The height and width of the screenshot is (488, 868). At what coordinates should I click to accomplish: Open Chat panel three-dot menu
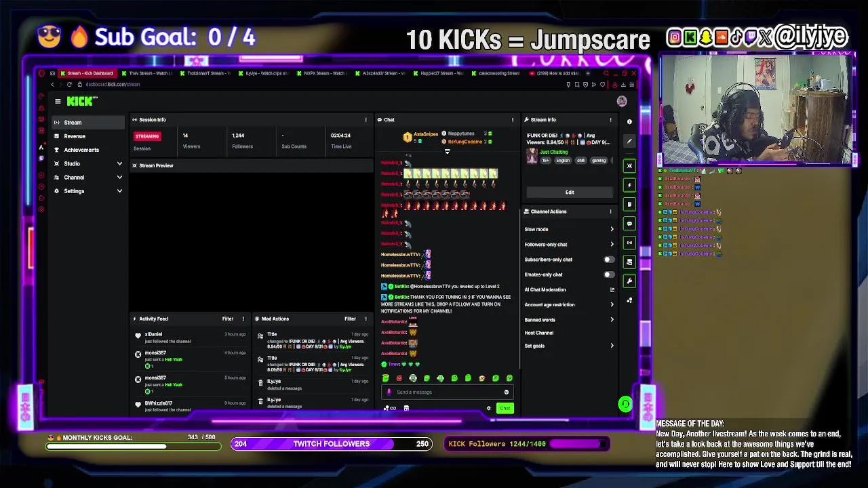pos(513,120)
